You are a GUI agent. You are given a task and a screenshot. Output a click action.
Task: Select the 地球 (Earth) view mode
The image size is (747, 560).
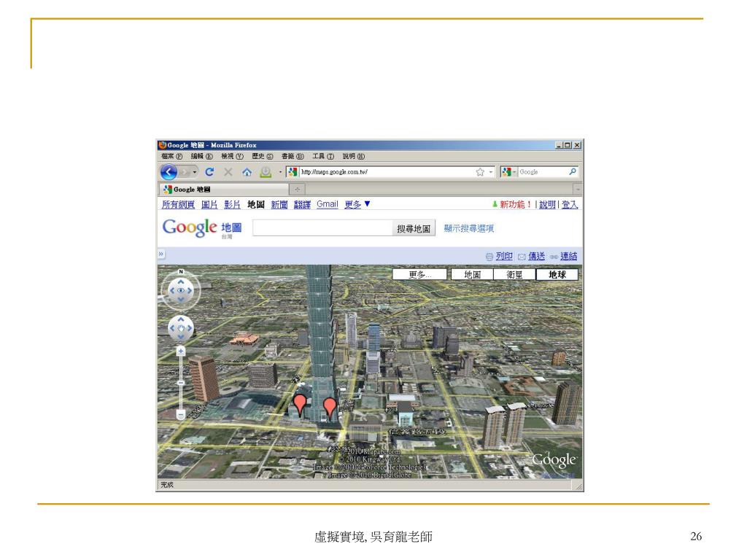pyautogui.click(x=557, y=275)
